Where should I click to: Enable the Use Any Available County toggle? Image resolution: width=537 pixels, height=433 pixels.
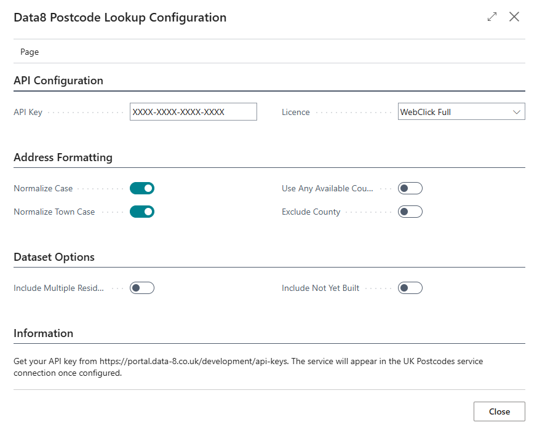(x=410, y=188)
